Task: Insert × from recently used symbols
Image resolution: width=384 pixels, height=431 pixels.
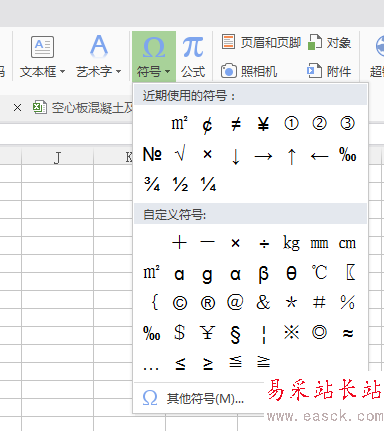Action: [207, 154]
